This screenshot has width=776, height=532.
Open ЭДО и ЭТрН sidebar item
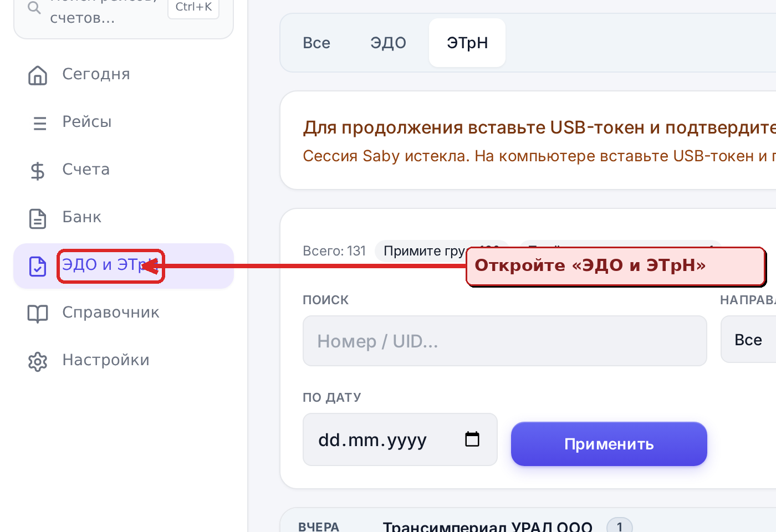pos(123,266)
